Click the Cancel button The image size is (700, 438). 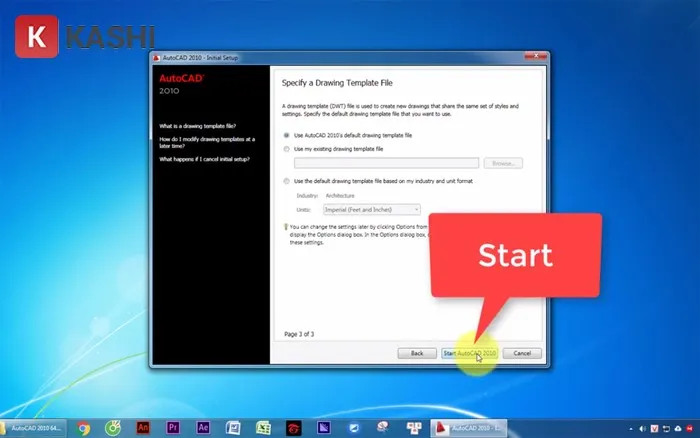(x=522, y=353)
